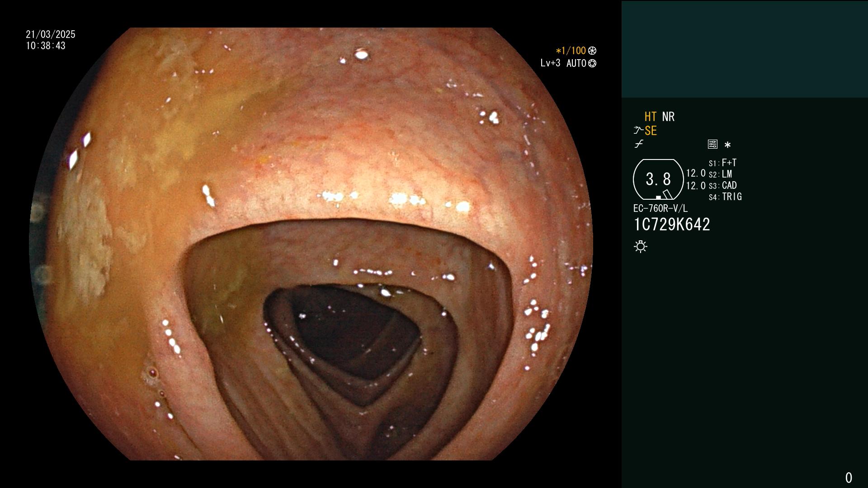Viewport: 868px width, 488px height.
Task: Click the asterisk icon beside the sliders icon
Action: [x=727, y=145]
